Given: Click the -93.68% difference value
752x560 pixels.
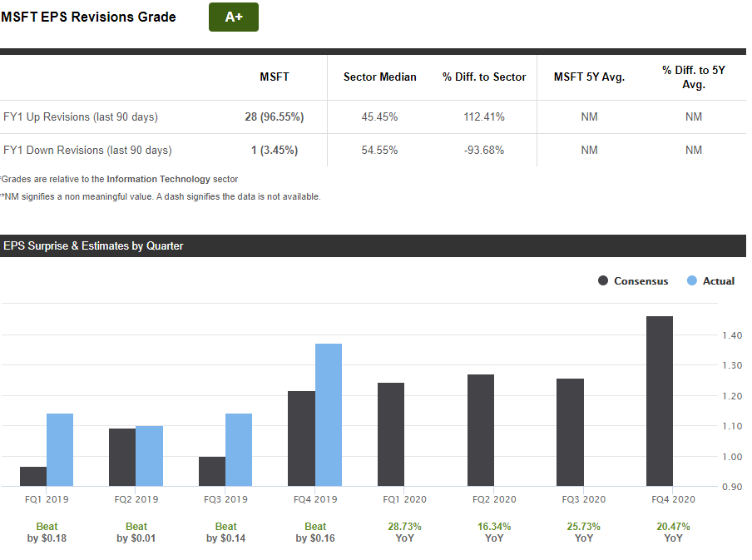Looking at the screenshot, I should pos(484,151).
